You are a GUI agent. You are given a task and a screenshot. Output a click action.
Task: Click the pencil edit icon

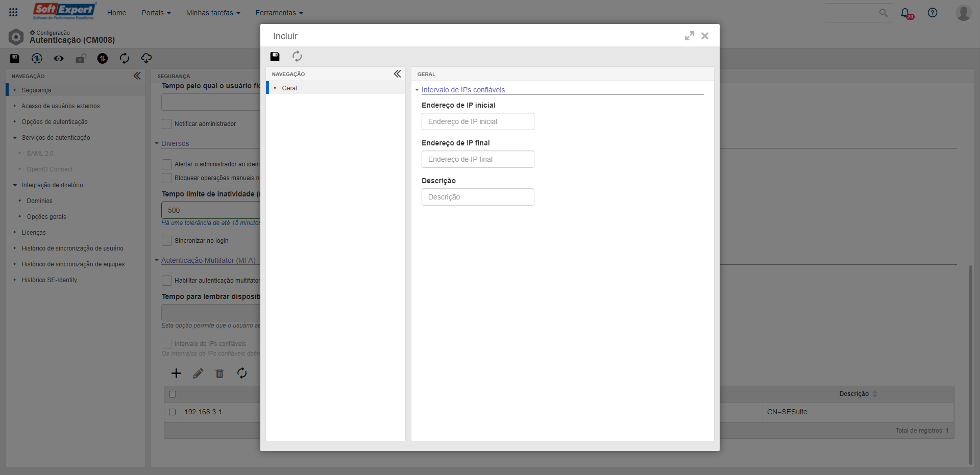(198, 373)
